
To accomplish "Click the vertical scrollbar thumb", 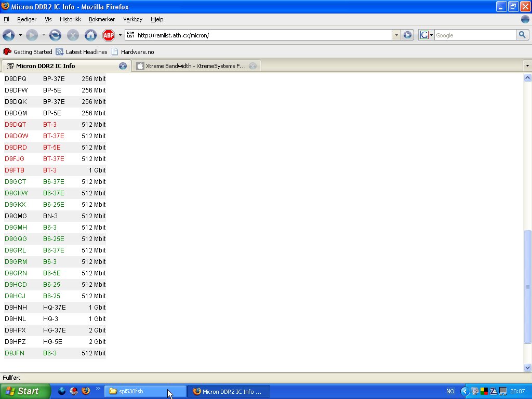I will click(527, 287).
